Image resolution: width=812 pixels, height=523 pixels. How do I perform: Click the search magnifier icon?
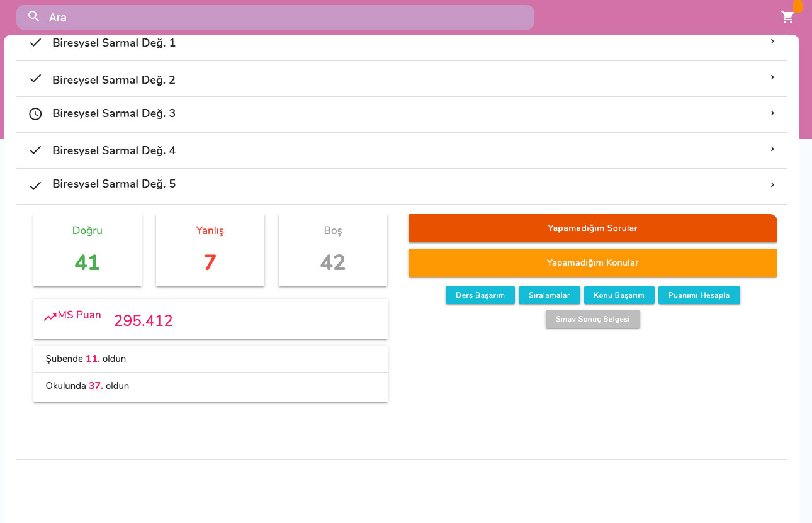(x=34, y=17)
